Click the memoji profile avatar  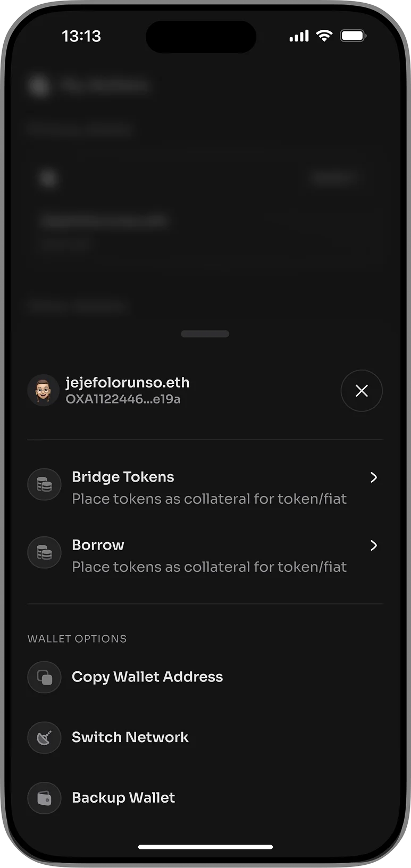click(x=43, y=390)
